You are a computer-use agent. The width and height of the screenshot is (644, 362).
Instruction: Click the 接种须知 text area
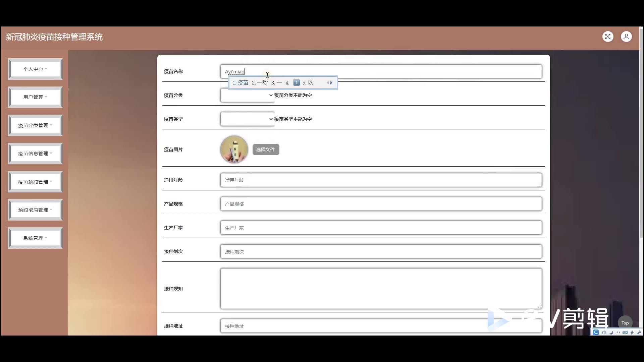[x=381, y=288]
